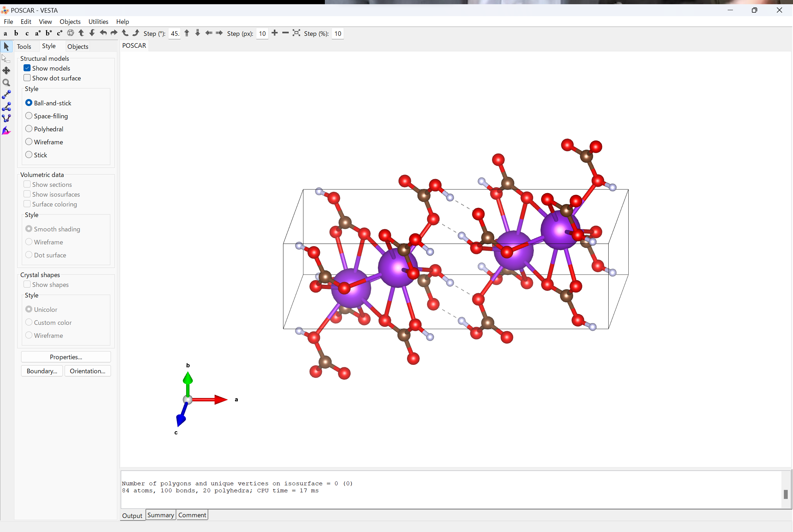The height and width of the screenshot is (532, 793).
Task: Select the interfacial angle tool icon
Action: (6, 131)
